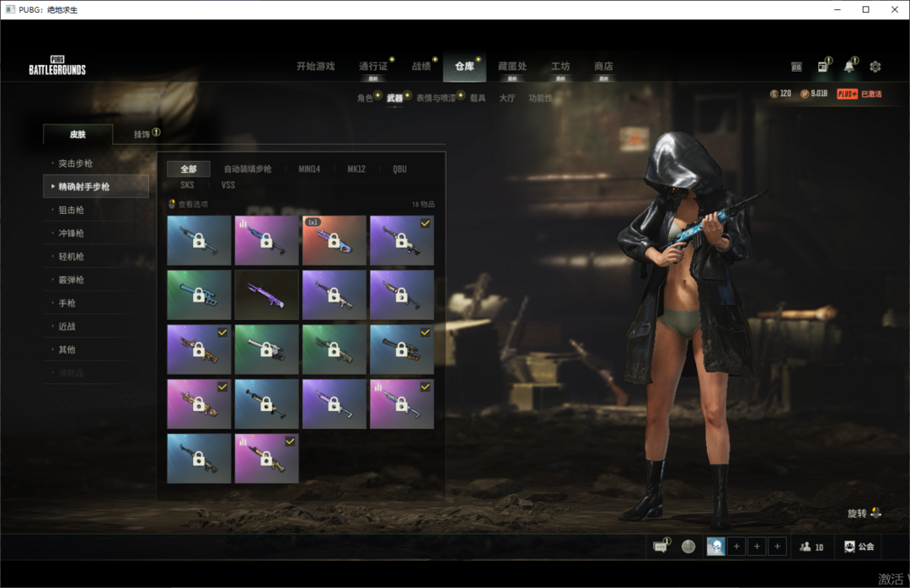The height and width of the screenshot is (588, 910).
Task: Click the radar circle icon in bottom bar
Action: pos(688,547)
